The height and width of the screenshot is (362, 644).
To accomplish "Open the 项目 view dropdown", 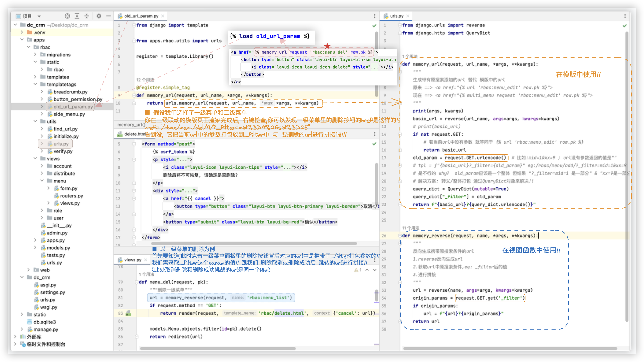I will click(x=39, y=16).
